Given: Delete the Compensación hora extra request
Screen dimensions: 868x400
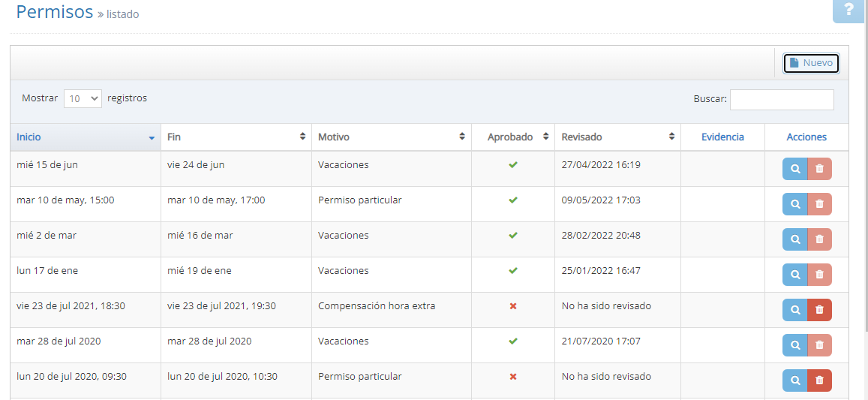Looking at the screenshot, I should coord(819,310).
